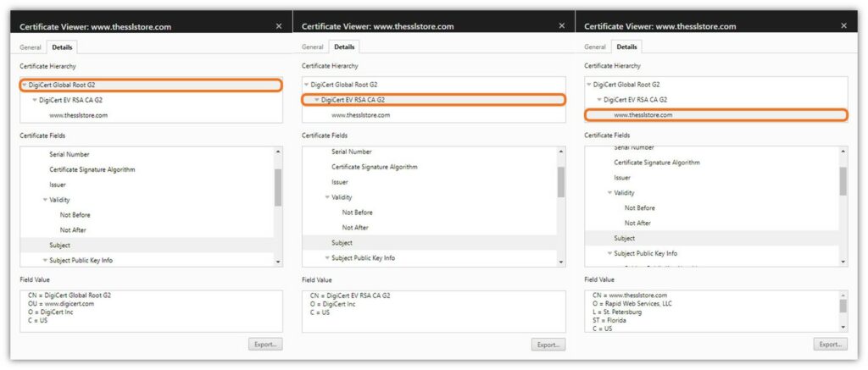Collapse Validity field arrow in left viewer
The width and height of the screenshot is (868, 370).
46,200
